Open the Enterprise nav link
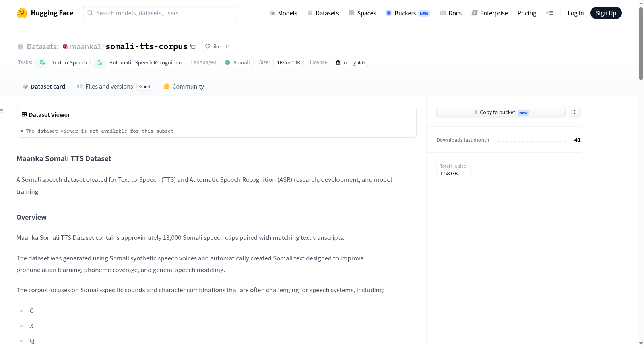The height and width of the screenshot is (347, 644). 489,13
